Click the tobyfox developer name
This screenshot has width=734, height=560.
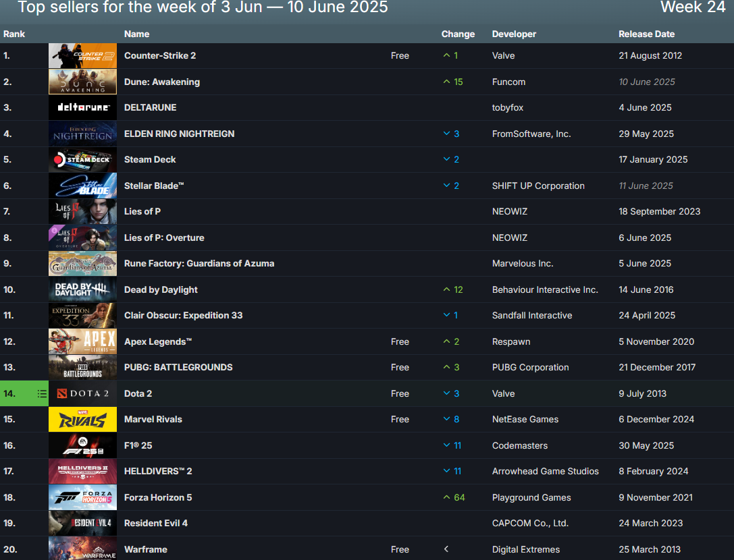tap(508, 107)
